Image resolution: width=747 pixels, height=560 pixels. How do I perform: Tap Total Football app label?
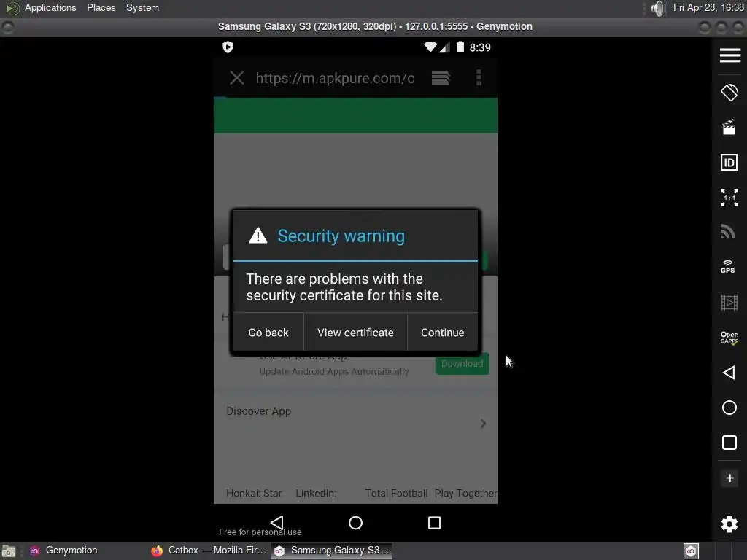pos(396,494)
